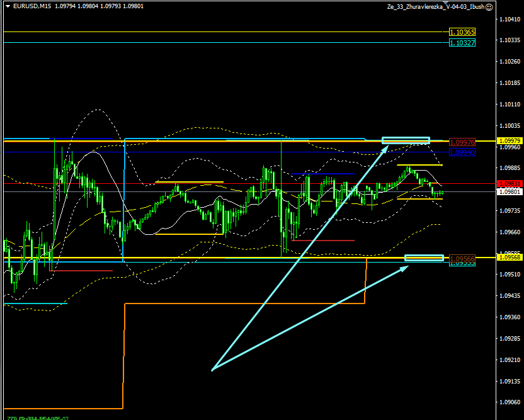524x420 pixels.
Task: Select the red-bordered 1.09976 price label
Action: pos(462,142)
